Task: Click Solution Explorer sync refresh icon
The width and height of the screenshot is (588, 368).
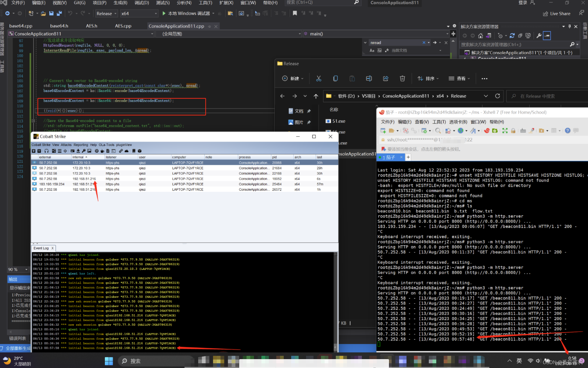Action: pos(512,36)
